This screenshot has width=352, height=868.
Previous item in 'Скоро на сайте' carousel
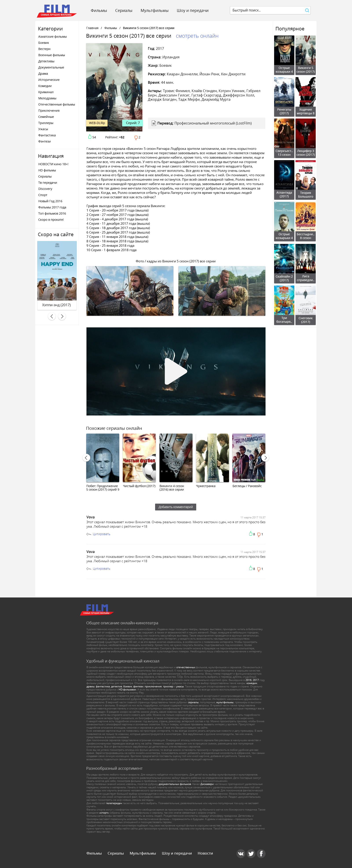51,316
